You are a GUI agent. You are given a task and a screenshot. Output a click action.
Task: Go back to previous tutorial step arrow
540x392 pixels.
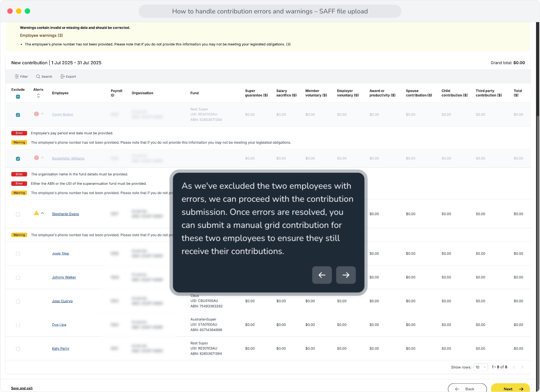[322, 275]
